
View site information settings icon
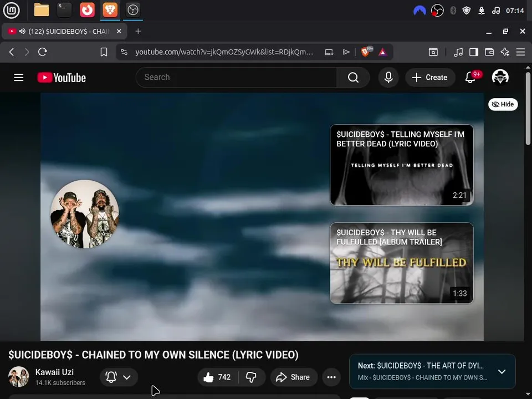tap(124, 52)
